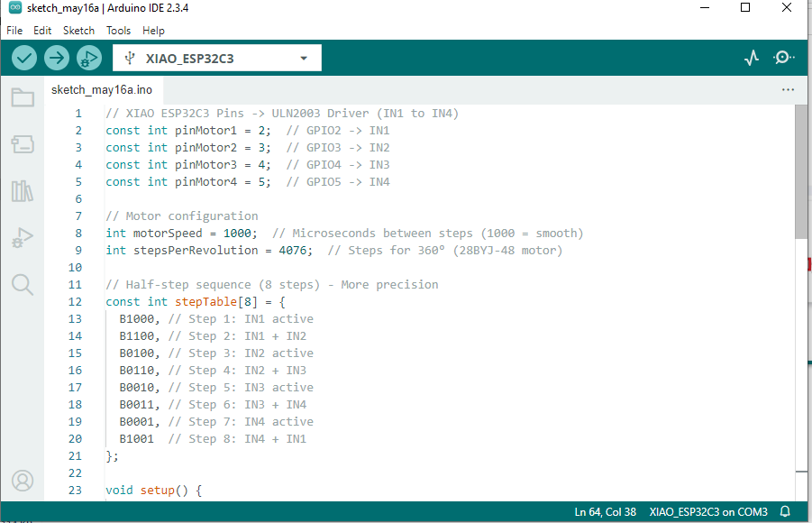Click the B1000 step value
This screenshot has width=812, height=523.
[x=137, y=319]
